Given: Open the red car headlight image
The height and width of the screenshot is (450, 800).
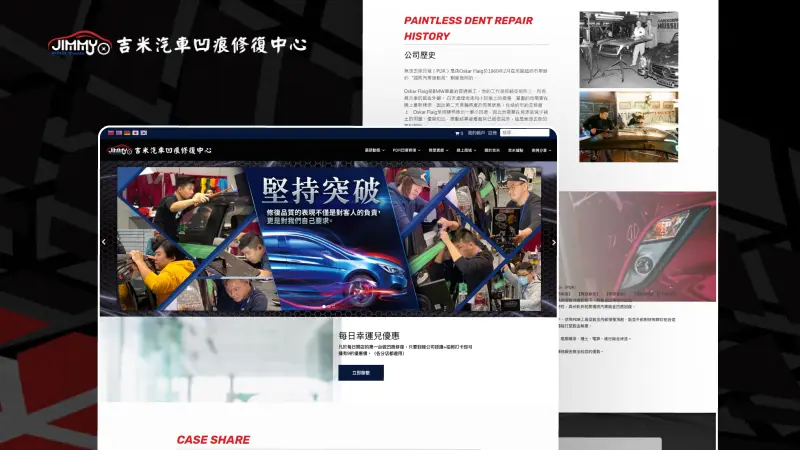Looking at the screenshot, I should point(638,246).
